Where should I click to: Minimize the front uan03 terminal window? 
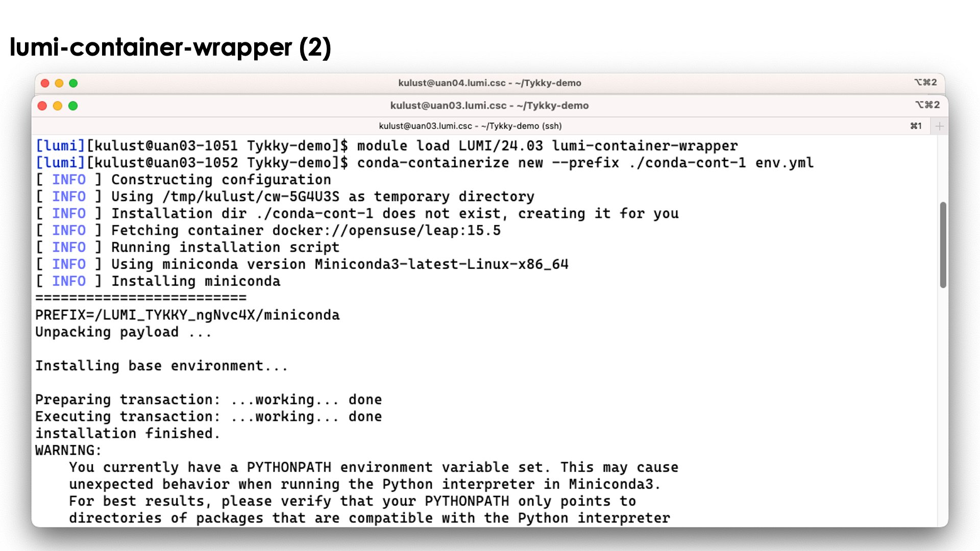[58, 106]
